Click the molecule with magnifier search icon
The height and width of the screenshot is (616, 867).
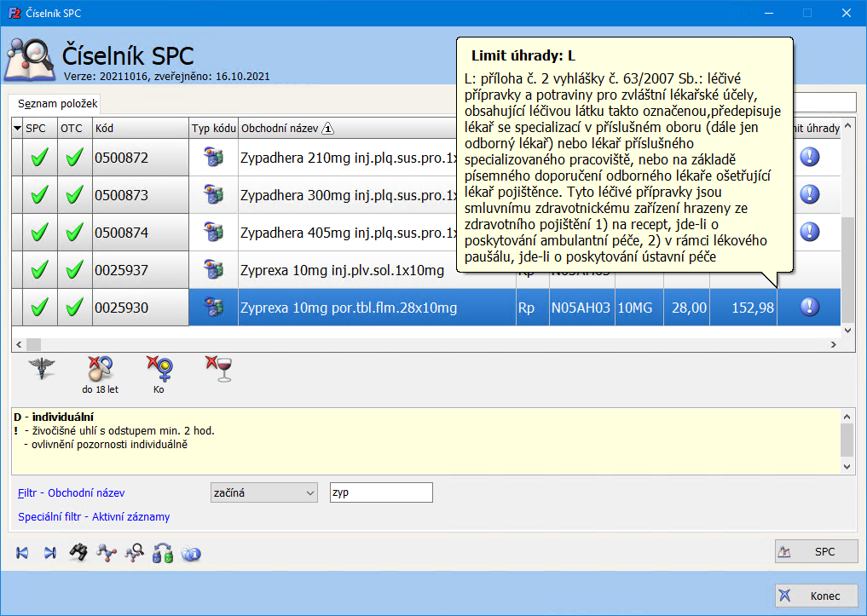tap(135, 552)
